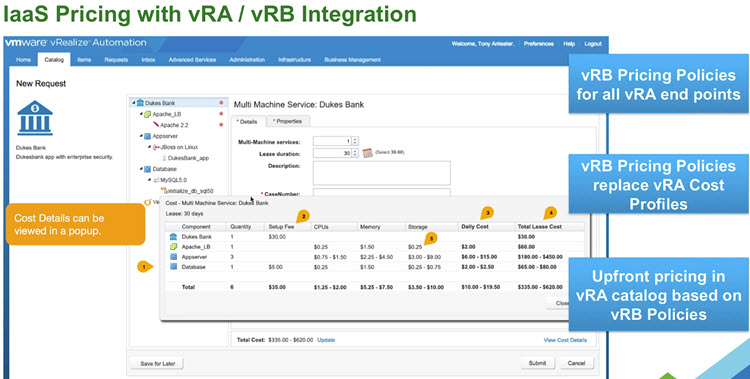Select DukesBank_app tree item
The width and height of the screenshot is (750, 379).
click(188, 158)
